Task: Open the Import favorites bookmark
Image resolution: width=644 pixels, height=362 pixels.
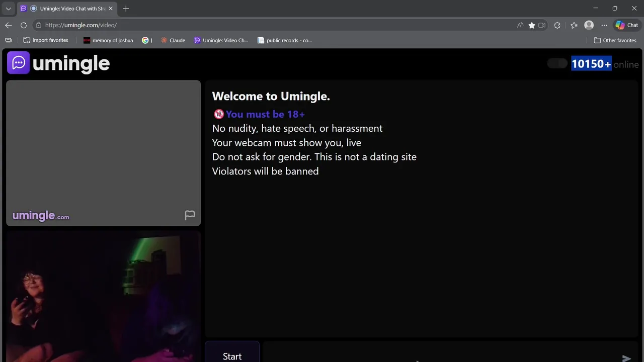Action: pos(46,40)
